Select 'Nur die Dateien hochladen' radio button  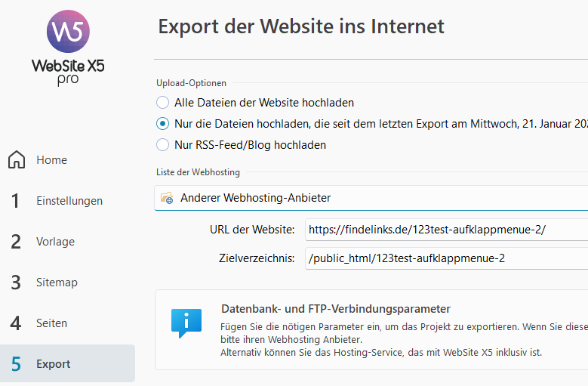162,123
